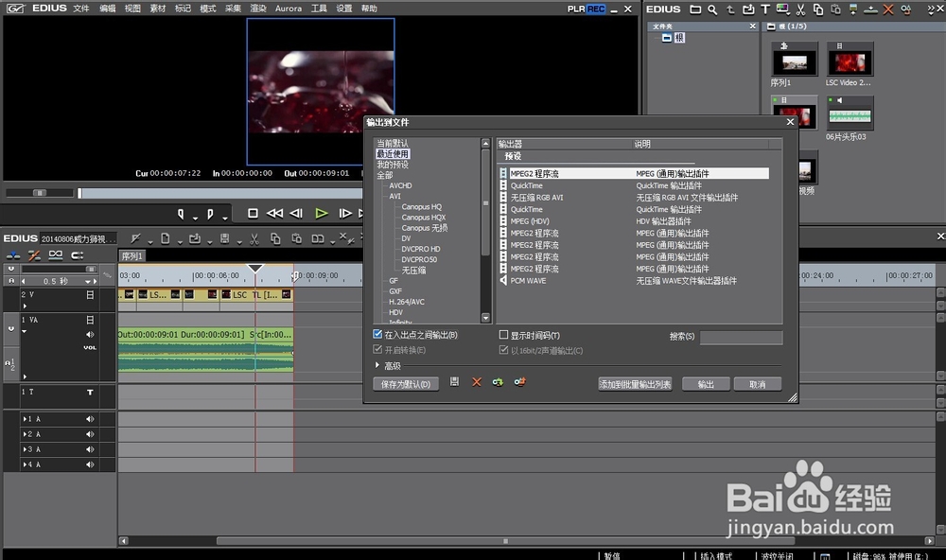Open folder icon in bin toolbar
This screenshot has width=946, height=560.
695,9
